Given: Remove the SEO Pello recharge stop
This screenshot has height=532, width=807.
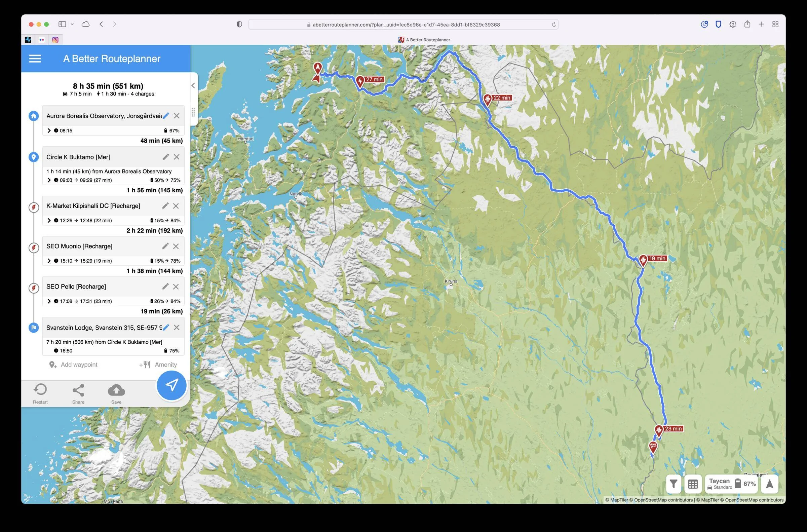Looking at the screenshot, I should coord(176,287).
